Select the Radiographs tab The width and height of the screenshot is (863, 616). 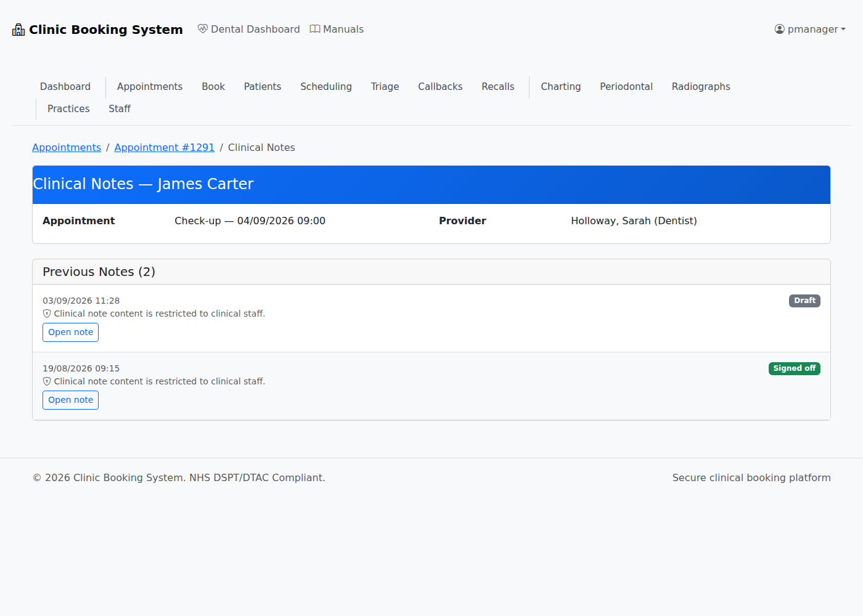click(x=701, y=86)
